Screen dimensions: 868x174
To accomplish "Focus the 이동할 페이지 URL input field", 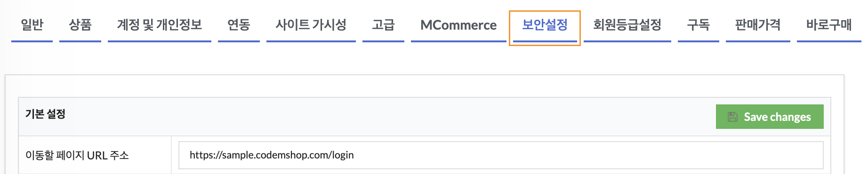I will coord(501,155).
